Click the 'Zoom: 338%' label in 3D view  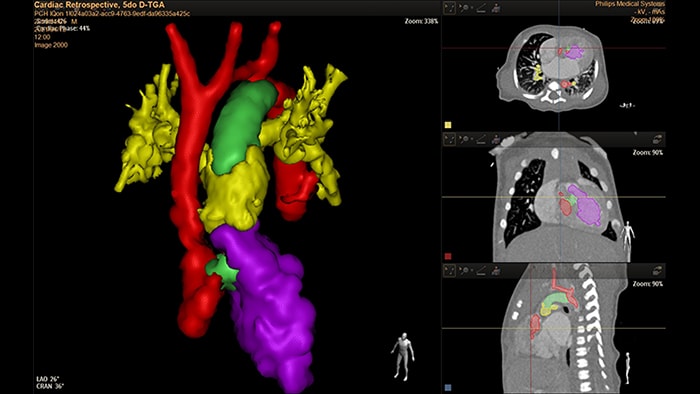pos(421,21)
